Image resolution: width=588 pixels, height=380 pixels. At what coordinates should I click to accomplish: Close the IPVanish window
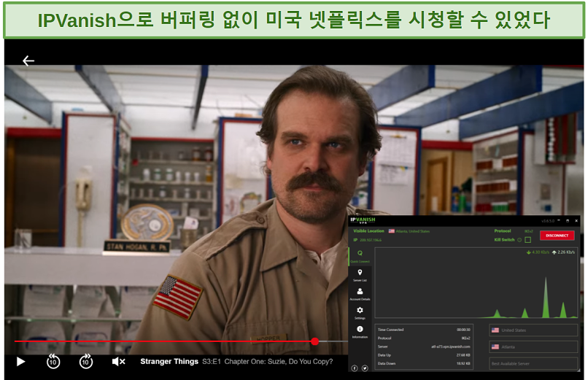pos(576,221)
